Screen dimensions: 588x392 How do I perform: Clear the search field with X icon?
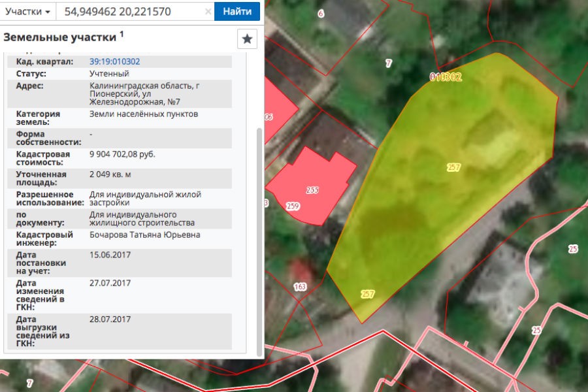[x=208, y=12]
